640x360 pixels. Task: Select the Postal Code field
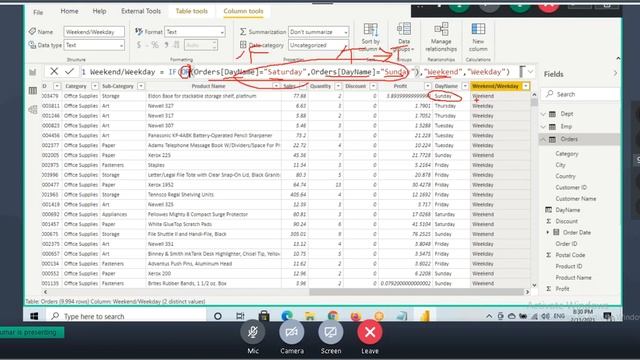click(570, 255)
